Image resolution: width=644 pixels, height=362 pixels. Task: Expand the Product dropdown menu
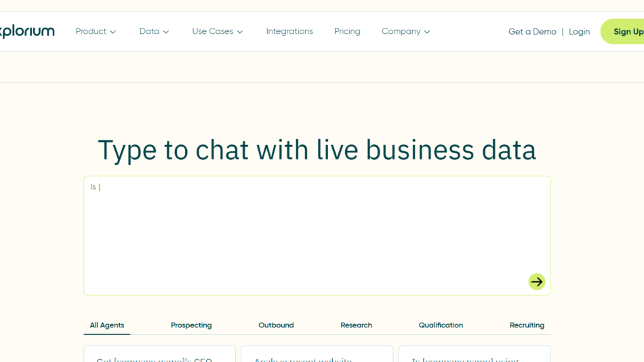96,31
